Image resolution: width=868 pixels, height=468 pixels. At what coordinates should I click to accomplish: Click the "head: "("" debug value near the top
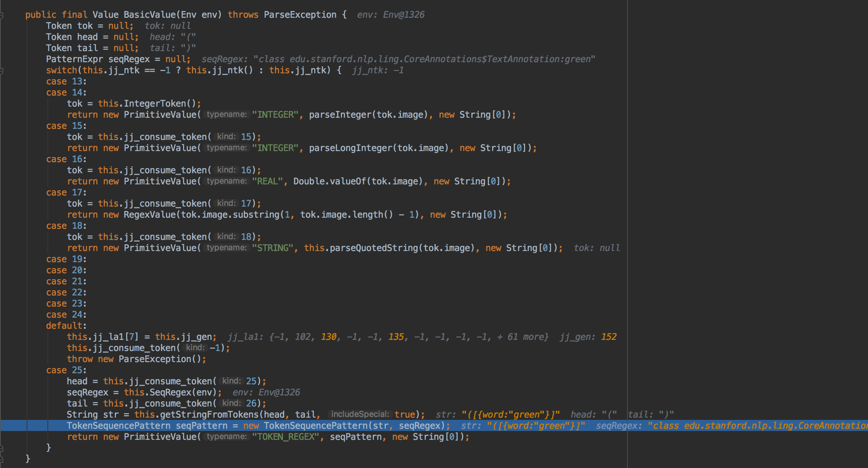[173, 37]
